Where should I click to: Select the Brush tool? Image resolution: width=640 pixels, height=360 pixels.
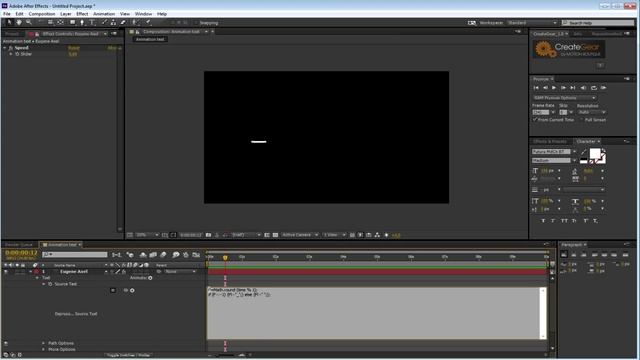pyautogui.click(x=104, y=22)
